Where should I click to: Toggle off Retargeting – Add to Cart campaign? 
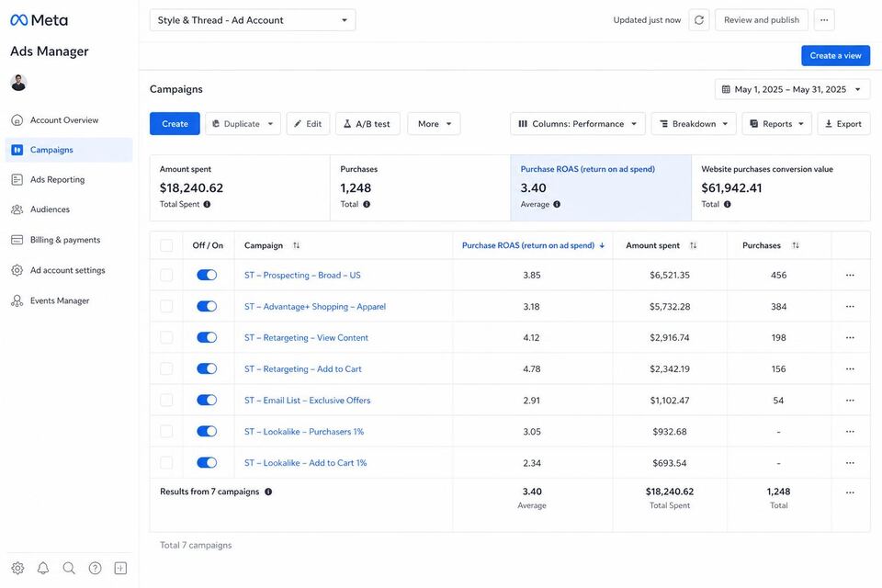click(x=207, y=368)
